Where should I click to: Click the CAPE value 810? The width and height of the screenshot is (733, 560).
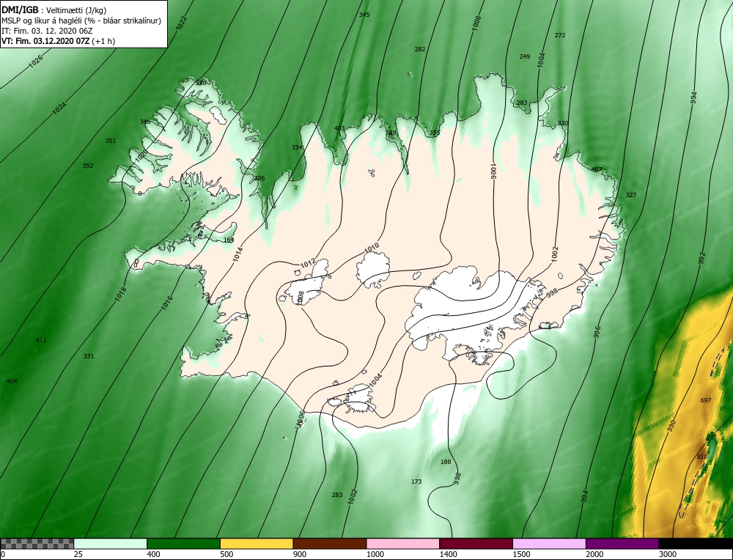[702, 457]
